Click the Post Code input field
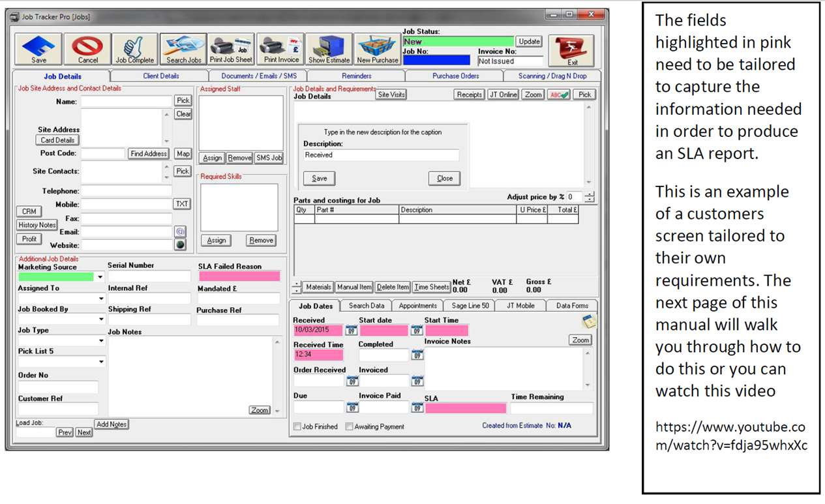 pyautogui.click(x=103, y=154)
